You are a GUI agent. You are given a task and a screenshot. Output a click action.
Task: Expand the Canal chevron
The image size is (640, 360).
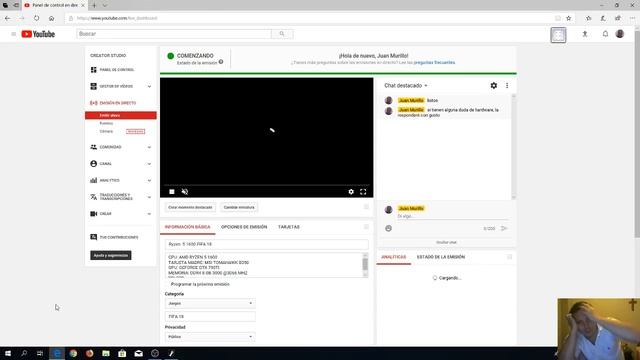(x=149, y=164)
